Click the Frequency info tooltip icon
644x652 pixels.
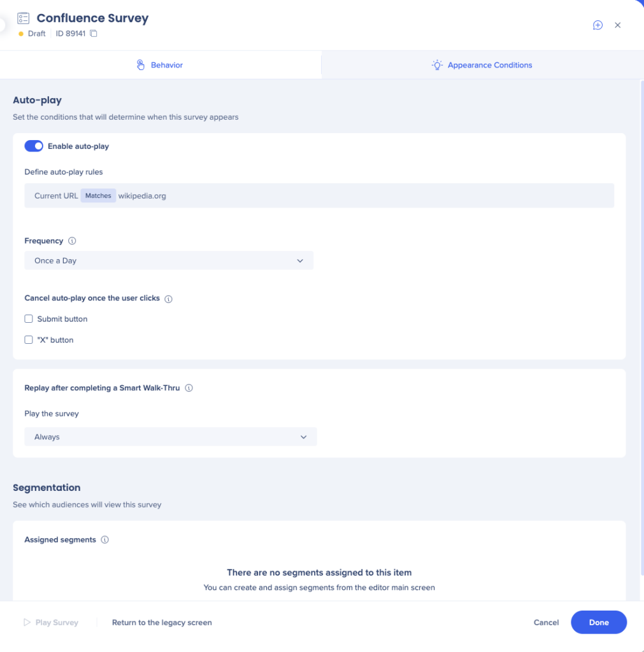pos(70,241)
